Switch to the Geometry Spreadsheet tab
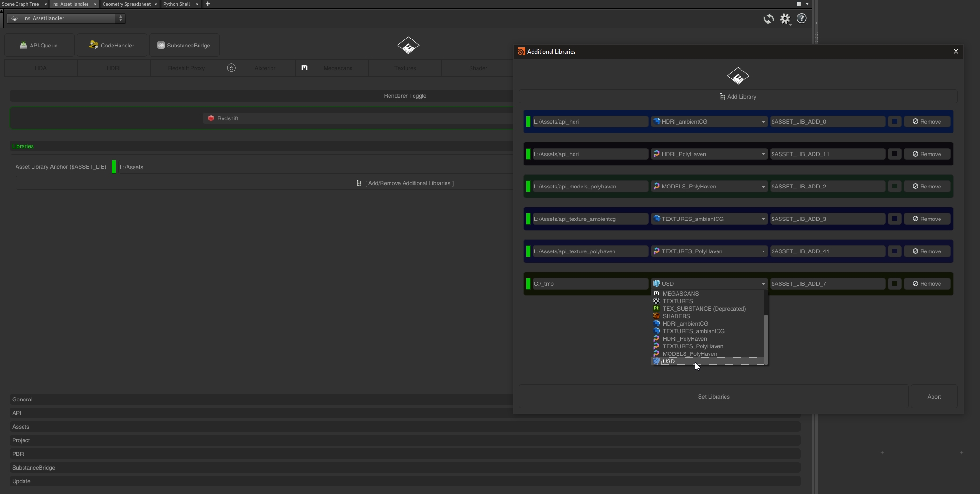 [126, 4]
